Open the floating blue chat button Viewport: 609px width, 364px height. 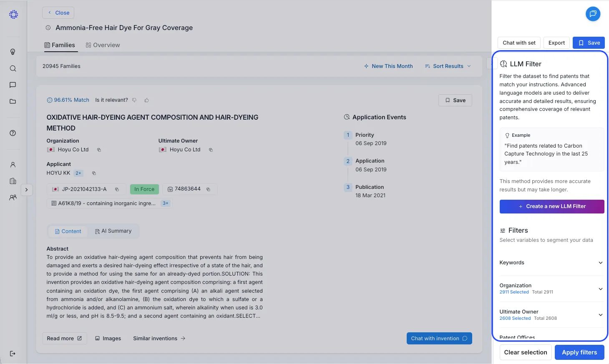click(593, 14)
